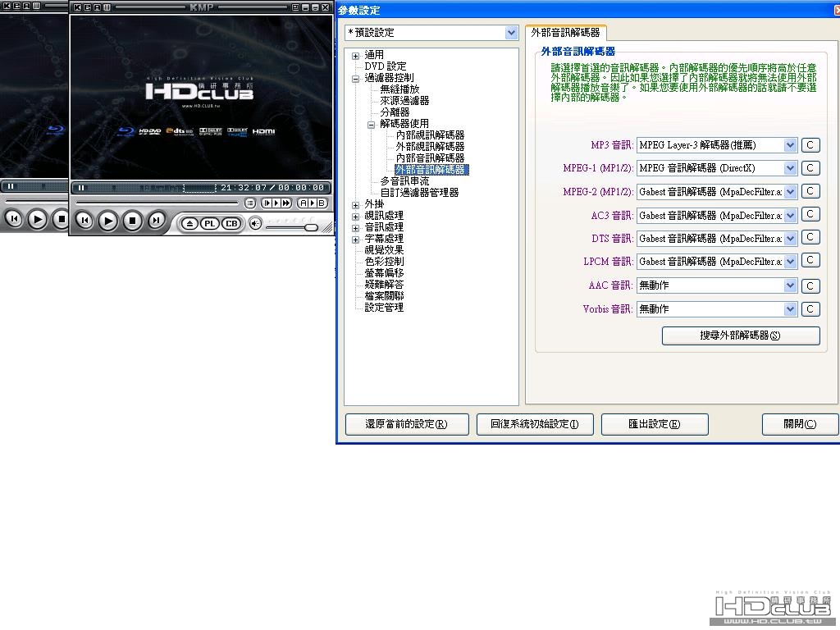Viewport: 840px width, 630px height.
Task: Select 分離器 in settings tree
Action: 395,112
